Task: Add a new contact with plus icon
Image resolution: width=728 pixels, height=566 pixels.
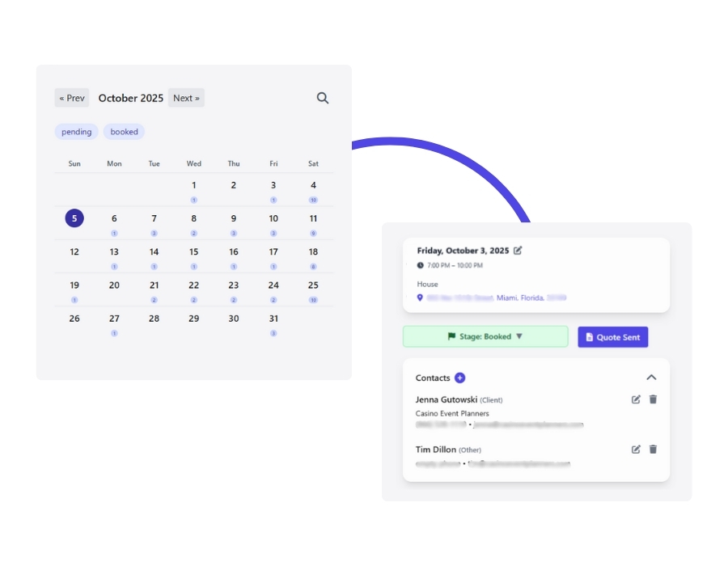Action: [x=460, y=378]
